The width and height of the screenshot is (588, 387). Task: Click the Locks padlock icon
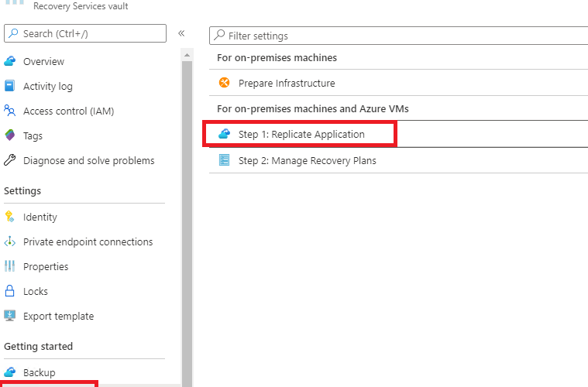click(x=10, y=291)
